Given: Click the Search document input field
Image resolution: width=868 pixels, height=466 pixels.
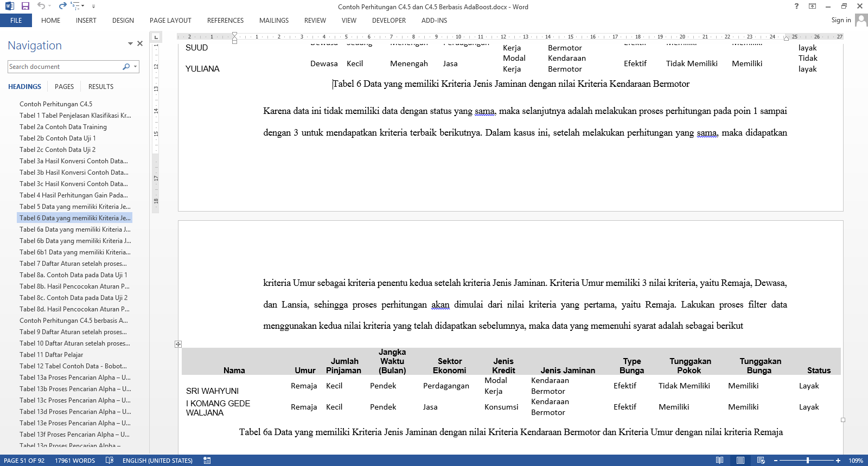Looking at the screenshot, I should click(x=64, y=67).
